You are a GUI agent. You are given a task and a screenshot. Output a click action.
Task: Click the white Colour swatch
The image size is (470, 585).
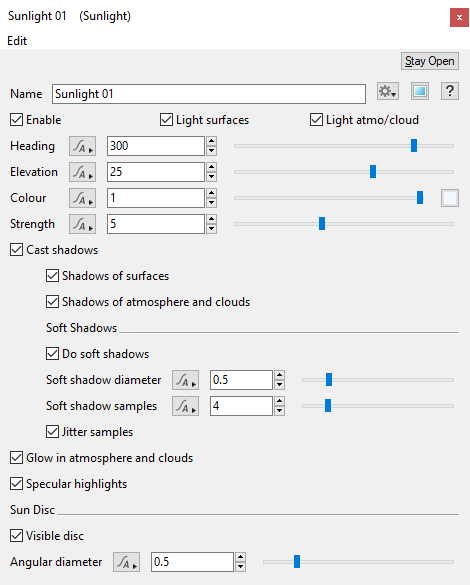click(x=450, y=198)
